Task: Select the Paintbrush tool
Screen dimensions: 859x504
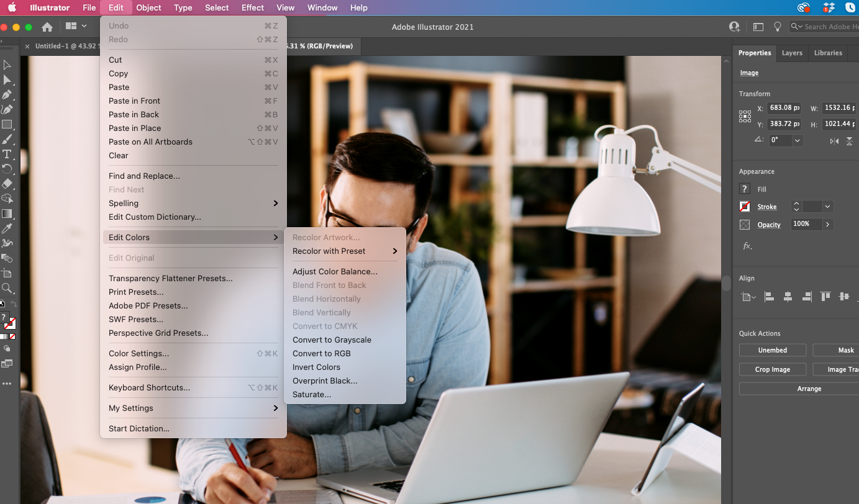Action: 7,139
